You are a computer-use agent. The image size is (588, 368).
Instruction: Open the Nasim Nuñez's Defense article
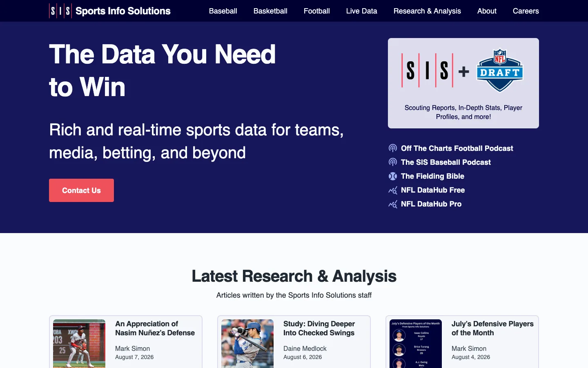click(x=155, y=328)
